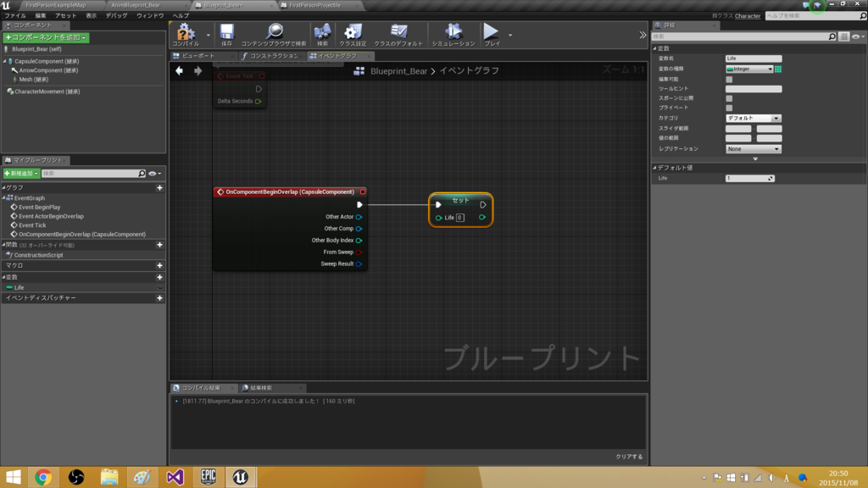
Task: Toggle the array grid icon beside variable type
Action: (778, 69)
